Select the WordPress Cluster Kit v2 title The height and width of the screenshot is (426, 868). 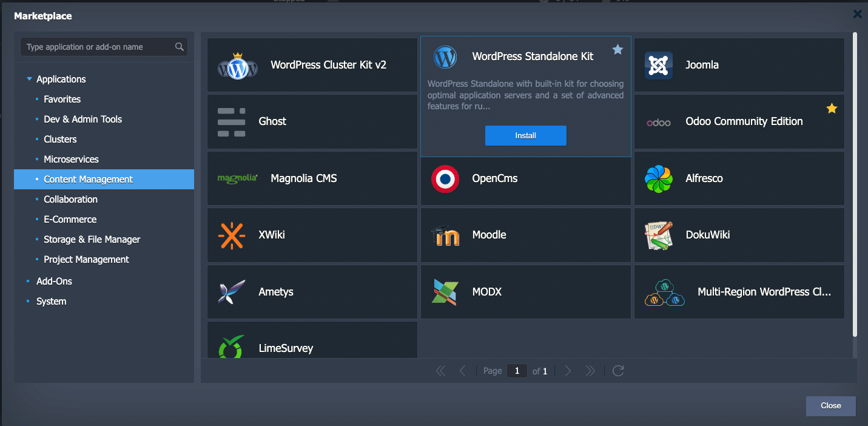[328, 65]
